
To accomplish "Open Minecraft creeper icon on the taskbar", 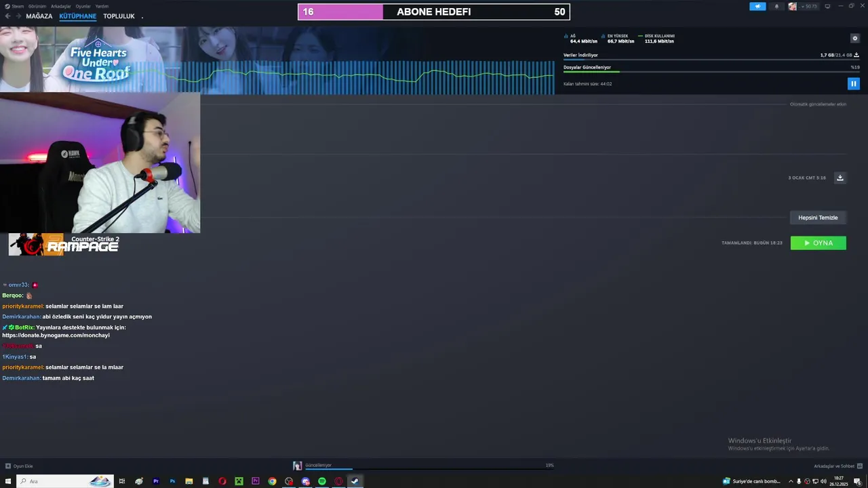I will point(239,481).
